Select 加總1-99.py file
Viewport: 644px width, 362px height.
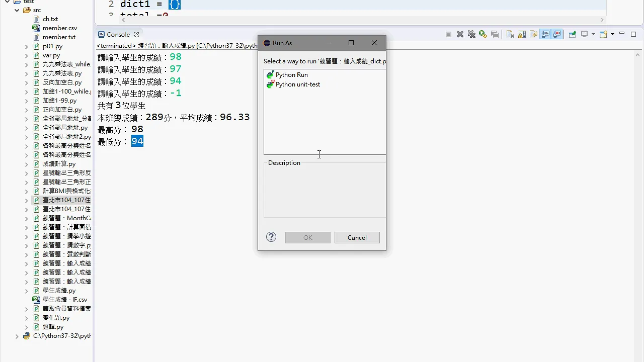pos(59,101)
